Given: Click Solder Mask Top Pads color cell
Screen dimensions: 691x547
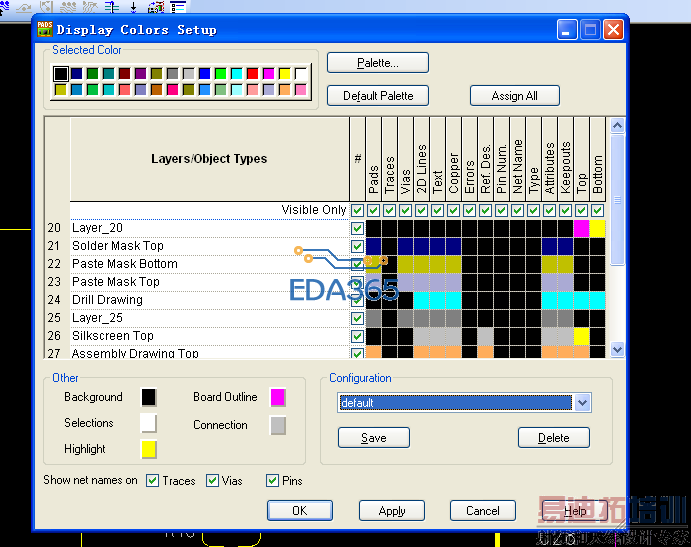Looking at the screenshot, I should (x=373, y=246).
